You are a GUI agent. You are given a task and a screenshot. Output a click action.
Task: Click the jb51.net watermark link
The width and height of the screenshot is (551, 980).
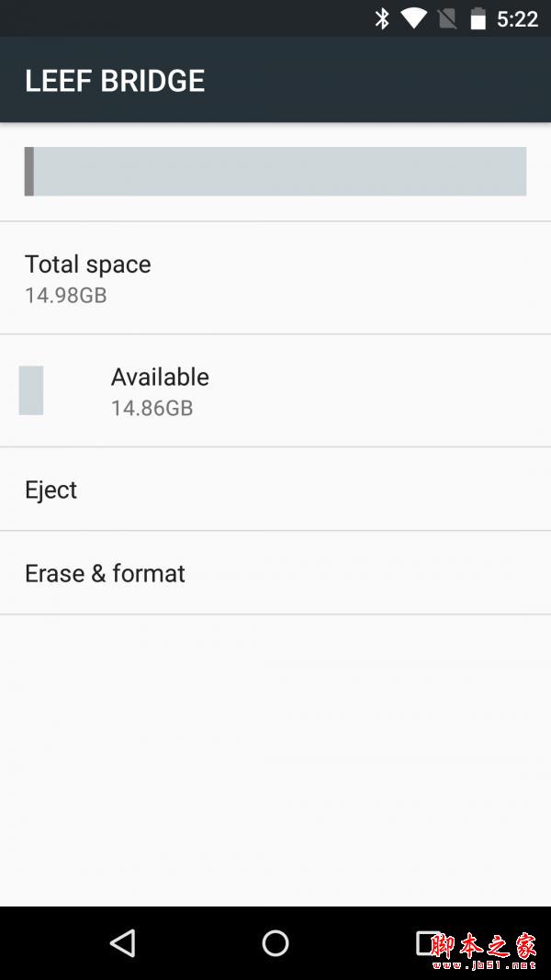tap(484, 964)
